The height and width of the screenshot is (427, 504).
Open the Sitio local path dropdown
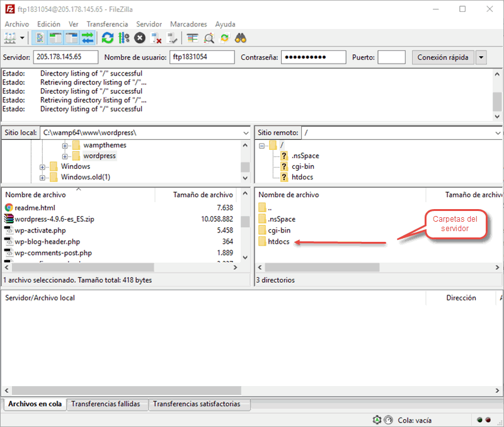245,134
